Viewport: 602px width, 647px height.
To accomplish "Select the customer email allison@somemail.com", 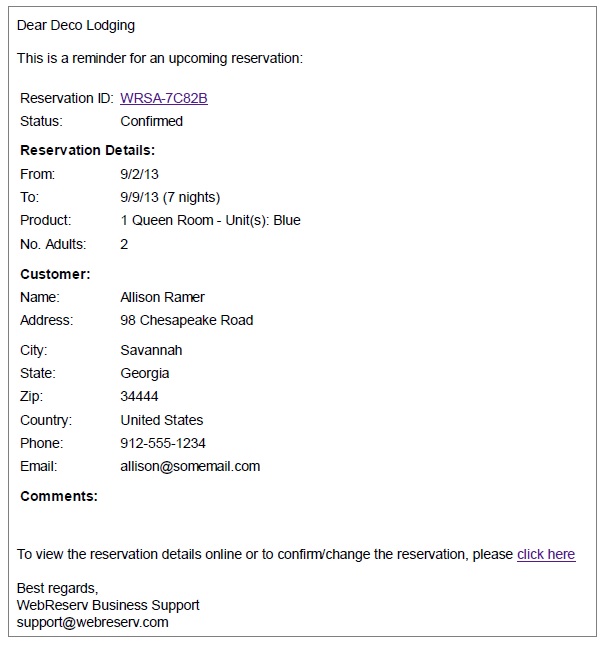I will pos(190,466).
